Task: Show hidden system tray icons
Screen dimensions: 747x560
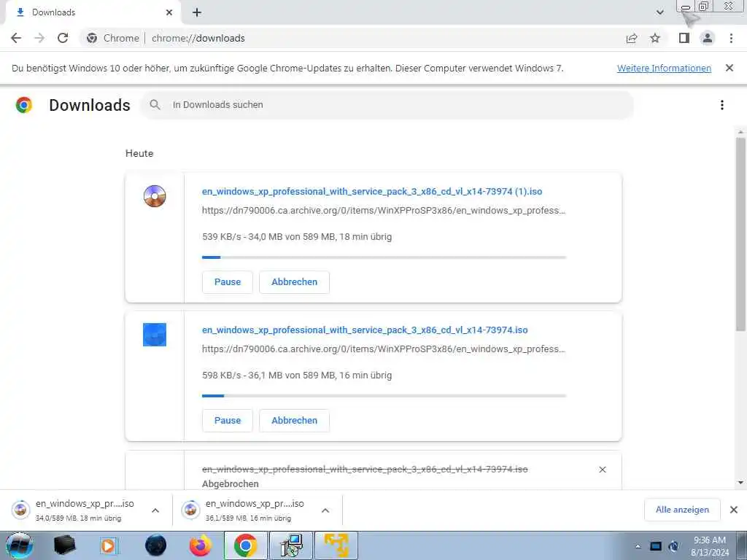Action: 638,546
